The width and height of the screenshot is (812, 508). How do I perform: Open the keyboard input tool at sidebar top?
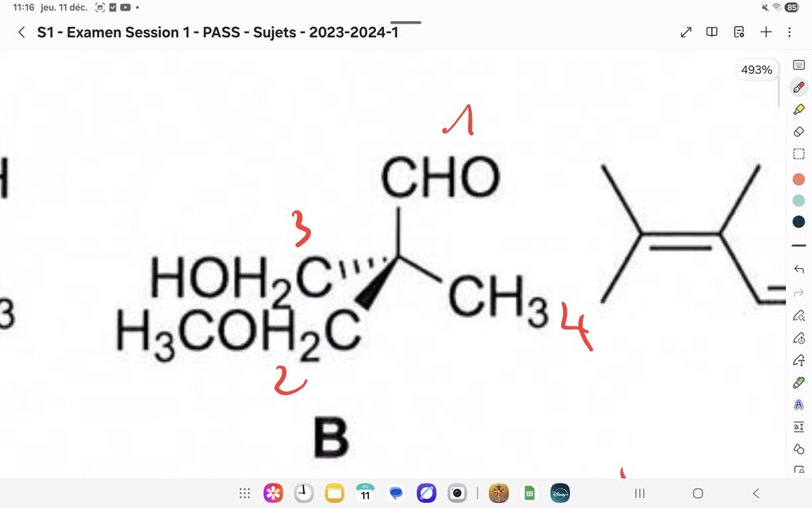coord(798,64)
